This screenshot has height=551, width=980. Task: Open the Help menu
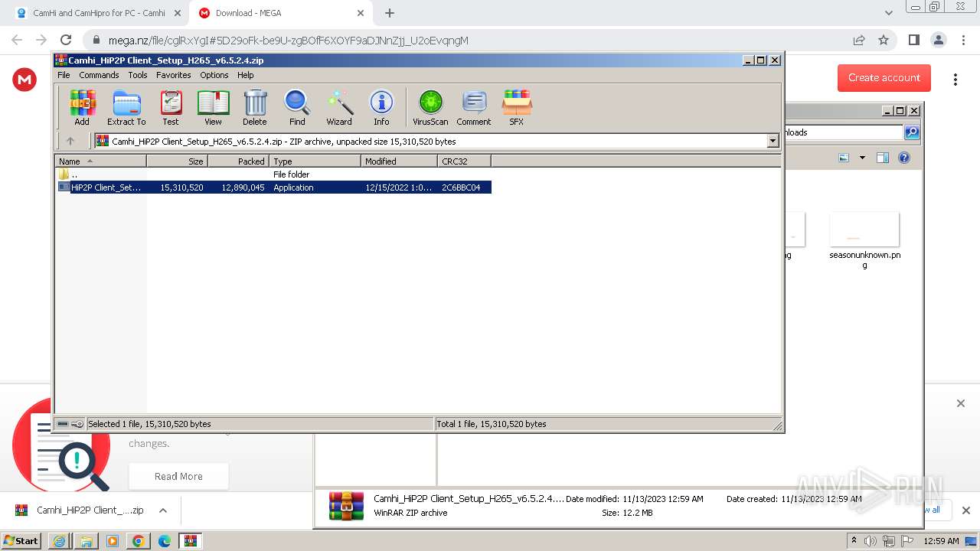point(246,75)
